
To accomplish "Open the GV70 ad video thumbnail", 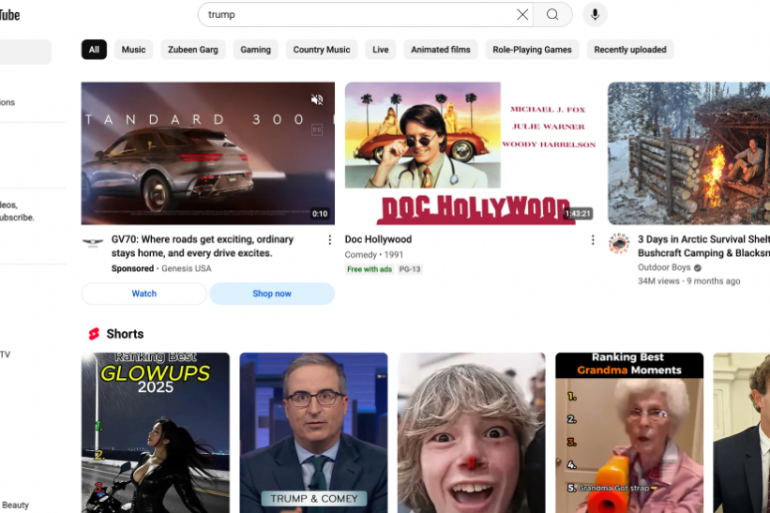I will [x=208, y=153].
